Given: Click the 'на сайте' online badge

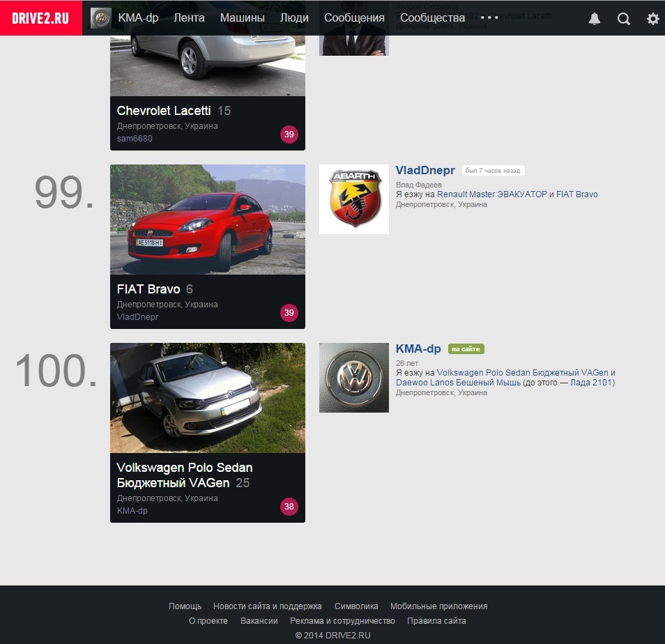Looking at the screenshot, I should [466, 349].
